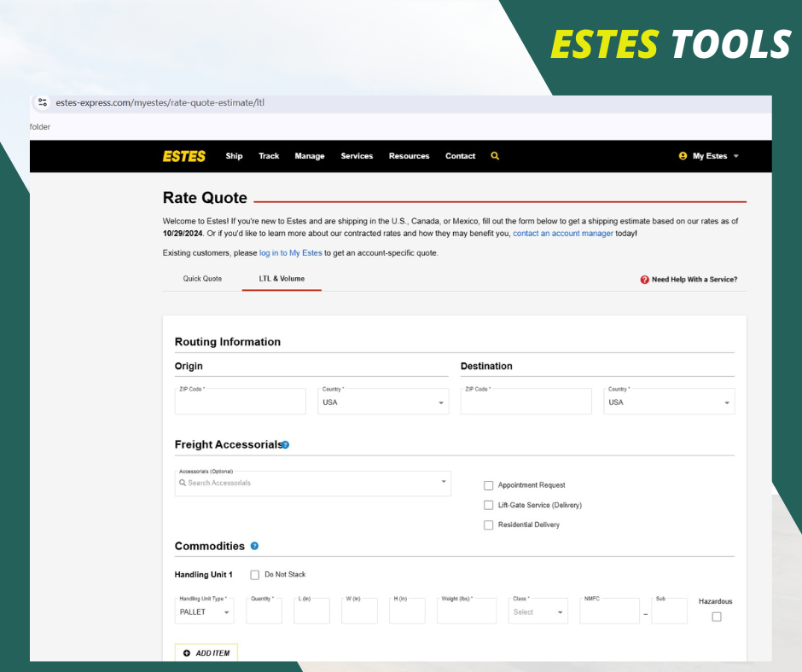Click the H (in) height field
The image size is (802, 672).
[x=407, y=611]
